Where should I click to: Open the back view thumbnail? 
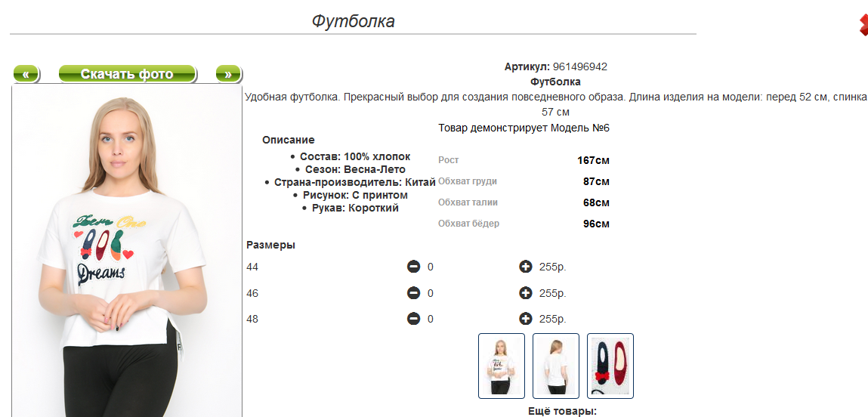coord(556,366)
